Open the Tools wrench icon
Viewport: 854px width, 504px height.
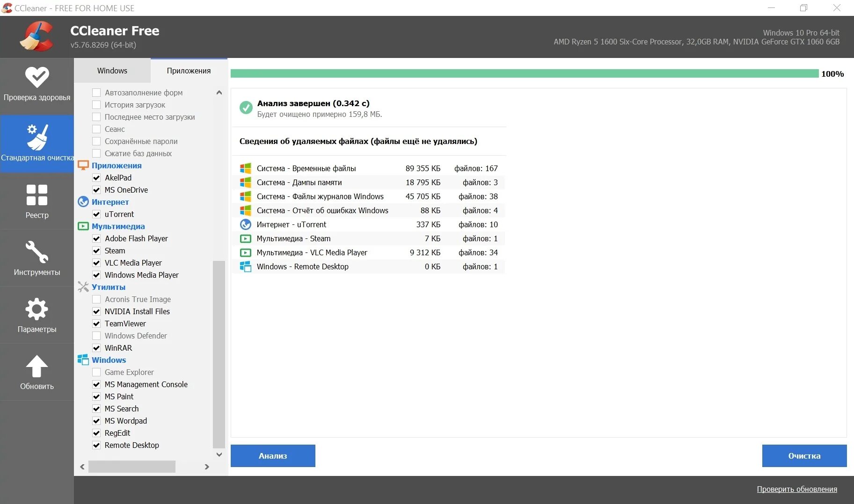37,252
